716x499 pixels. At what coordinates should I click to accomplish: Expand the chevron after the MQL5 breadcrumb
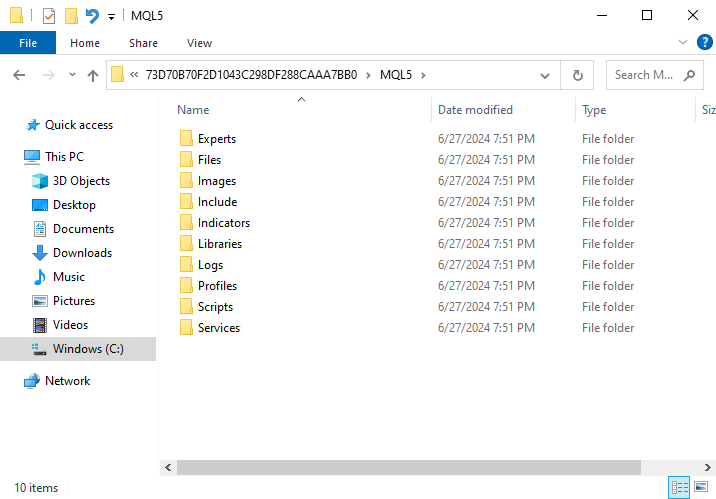(423, 75)
